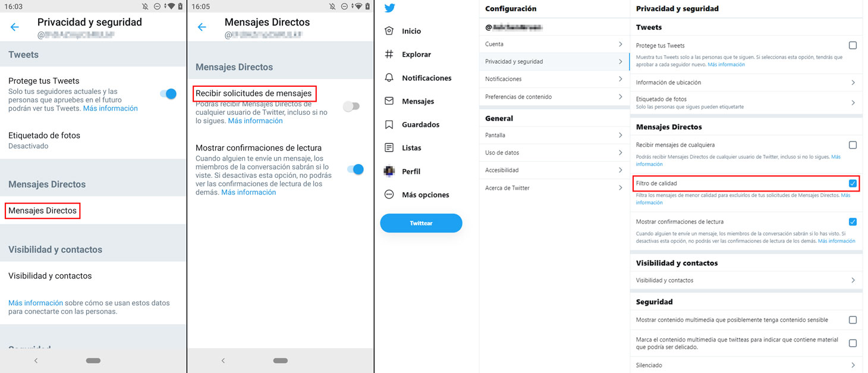This screenshot has width=868, height=373.
Task: Expand Etiquetado de fotos chevron
Action: [853, 102]
